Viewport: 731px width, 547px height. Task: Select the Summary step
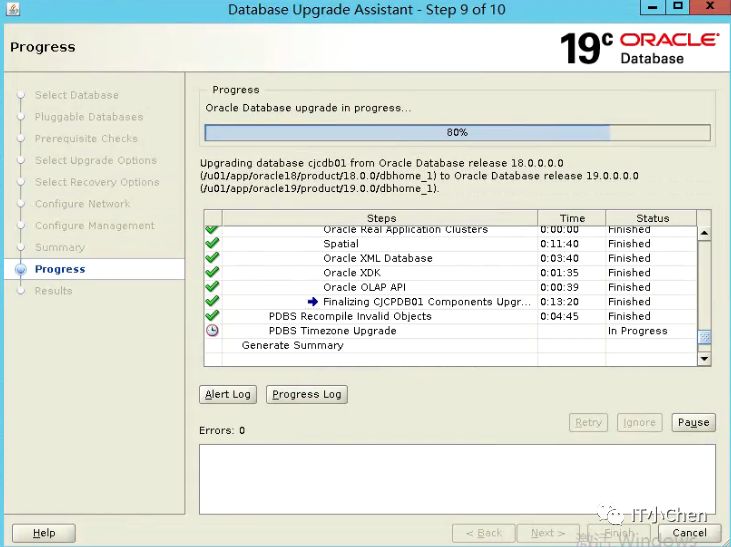pyautogui.click(x=60, y=247)
